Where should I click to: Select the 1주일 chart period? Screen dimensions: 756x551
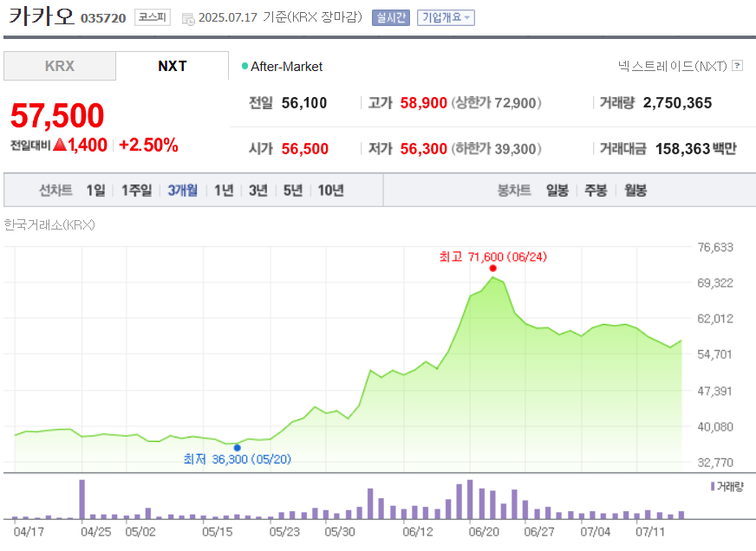pos(135,190)
